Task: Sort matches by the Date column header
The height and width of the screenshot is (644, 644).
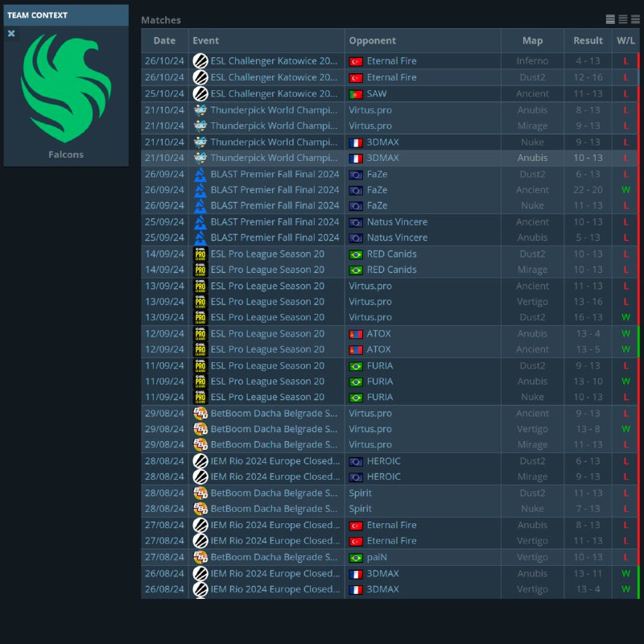Action: [x=164, y=41]
